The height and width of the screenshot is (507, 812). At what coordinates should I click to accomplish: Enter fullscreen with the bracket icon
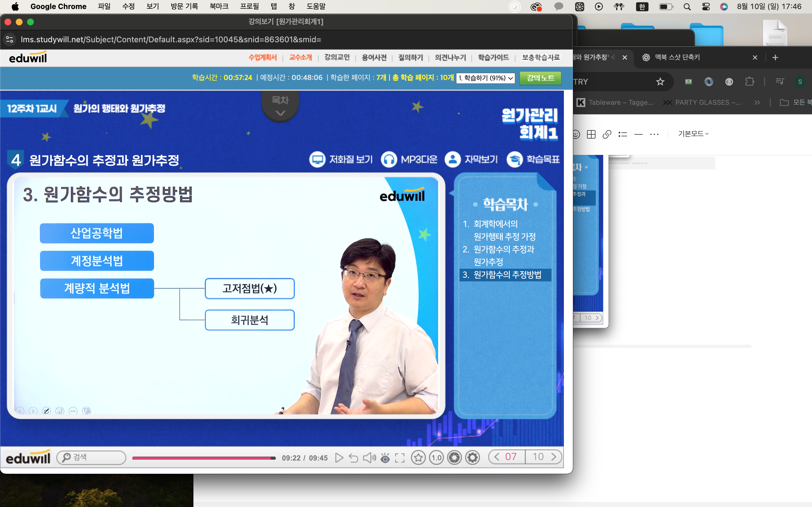click(400, 458)
